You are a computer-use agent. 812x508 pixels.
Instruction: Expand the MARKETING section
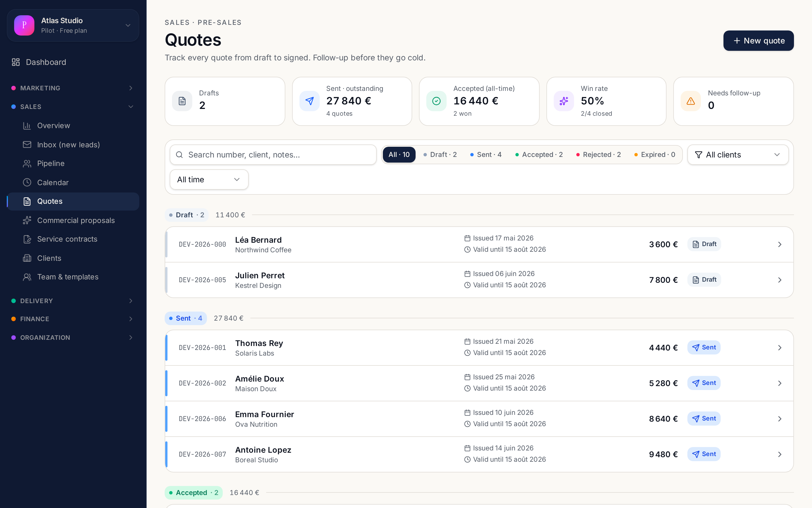click(x=73, y=88)
